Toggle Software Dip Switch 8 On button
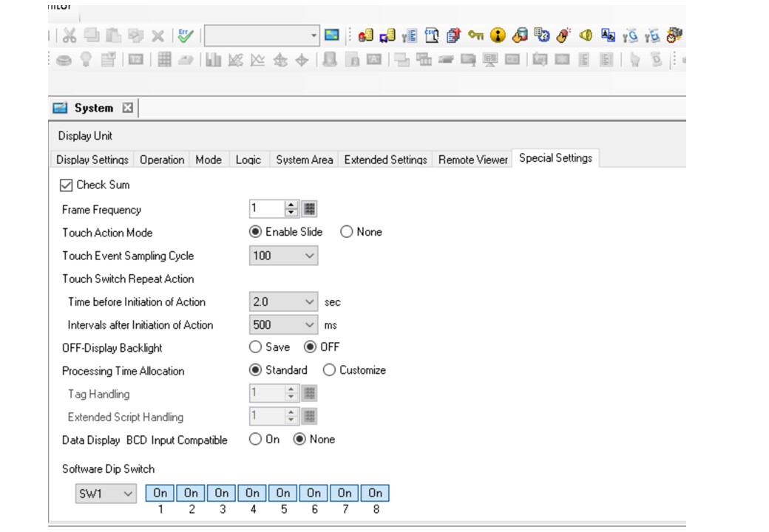 coord(376,493)
